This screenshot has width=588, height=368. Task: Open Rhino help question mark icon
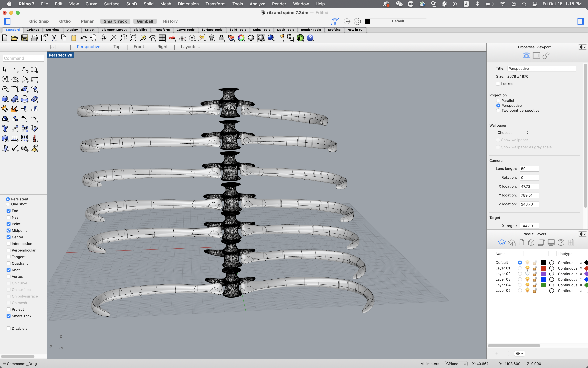coord(310,38)
